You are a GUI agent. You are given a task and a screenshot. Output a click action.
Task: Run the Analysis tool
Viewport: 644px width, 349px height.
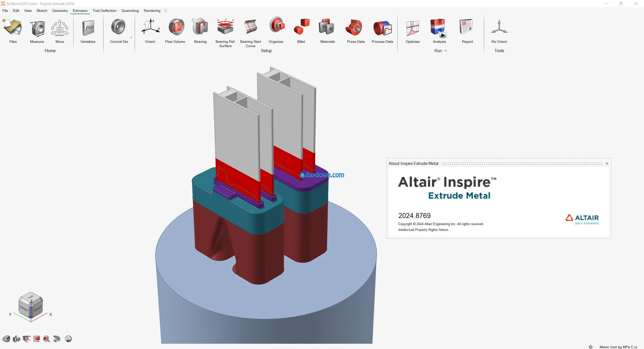click(x=438, y=28)
